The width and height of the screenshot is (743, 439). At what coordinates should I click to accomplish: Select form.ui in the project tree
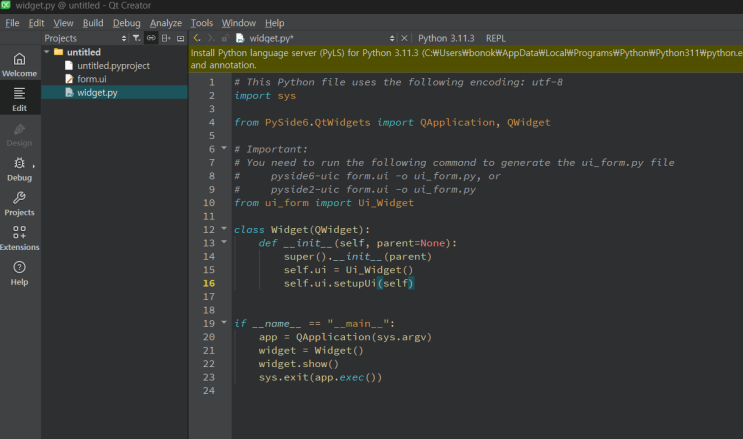91,79
